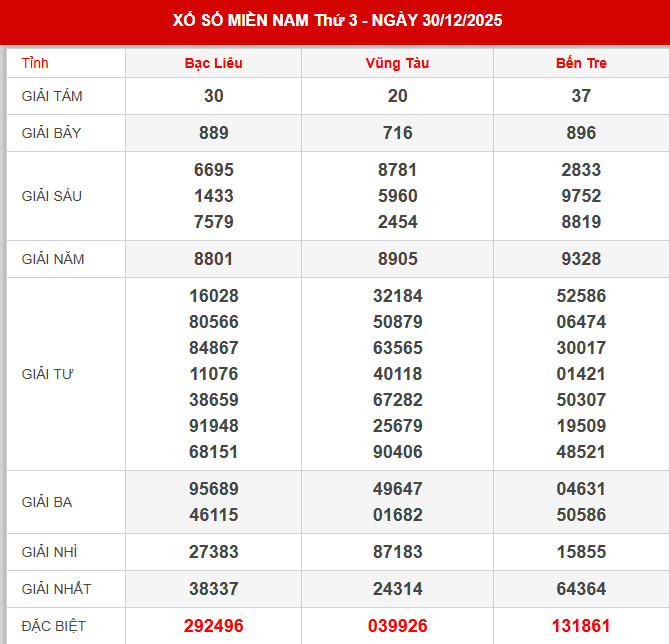Select Bến Tre special prize number 131861

point(581,626)
